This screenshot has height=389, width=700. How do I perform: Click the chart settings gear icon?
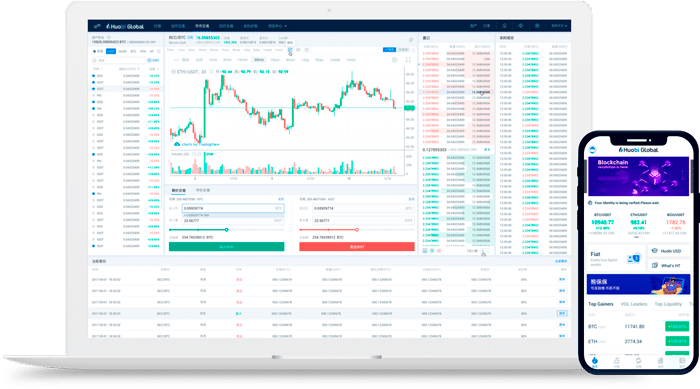[394, 60]
